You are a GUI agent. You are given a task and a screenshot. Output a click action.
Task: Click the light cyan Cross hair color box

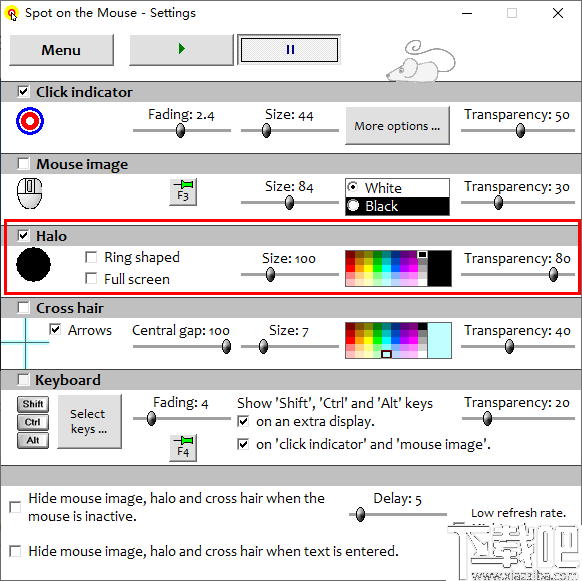pyautogui.click(x=439, y=340)
